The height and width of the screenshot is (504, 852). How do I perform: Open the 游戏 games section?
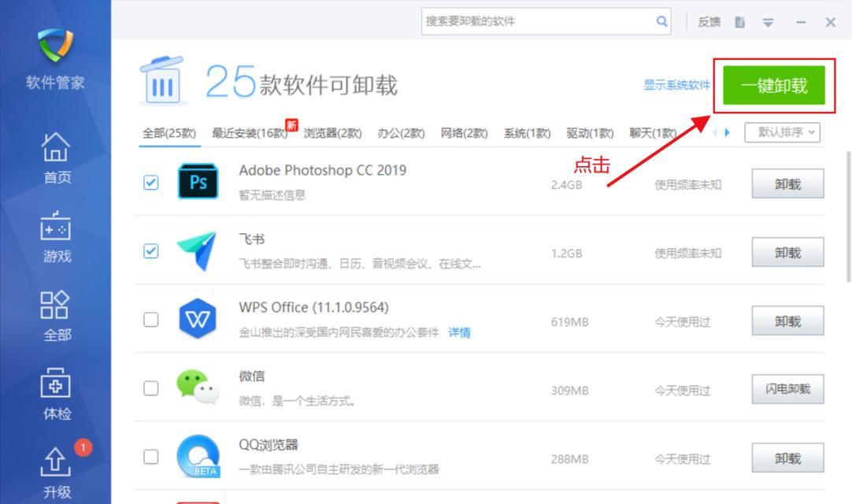[56, 236]
